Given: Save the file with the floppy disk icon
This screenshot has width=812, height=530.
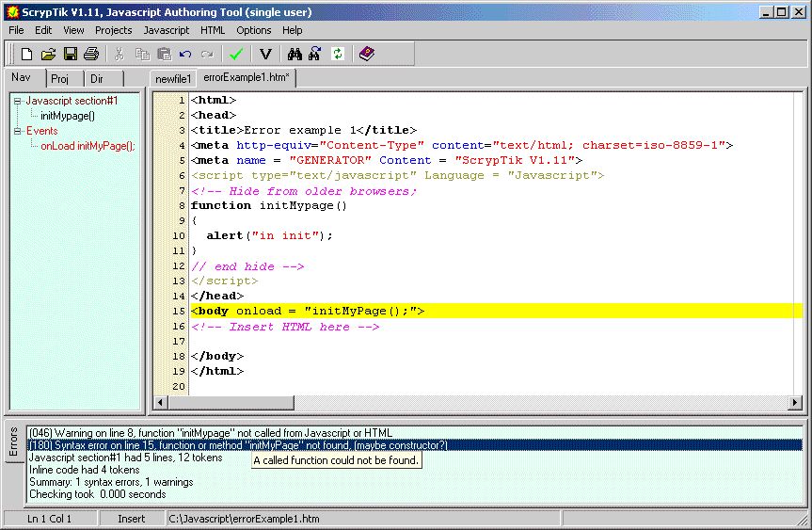Looking at the screenshot, I should (70, 55).
